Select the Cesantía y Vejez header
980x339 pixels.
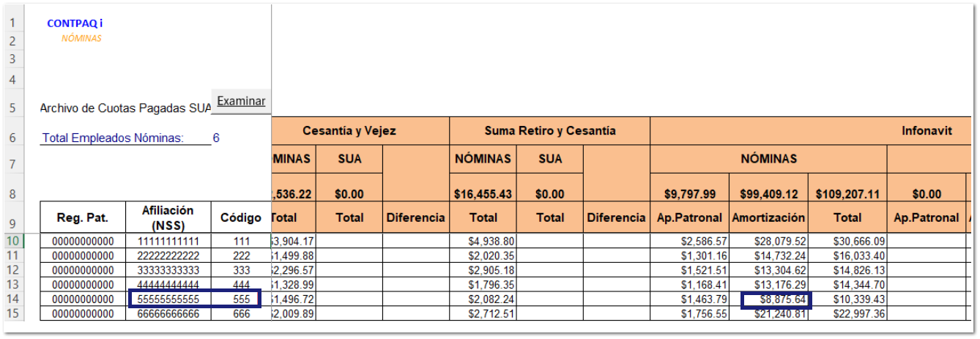point(349,131)
